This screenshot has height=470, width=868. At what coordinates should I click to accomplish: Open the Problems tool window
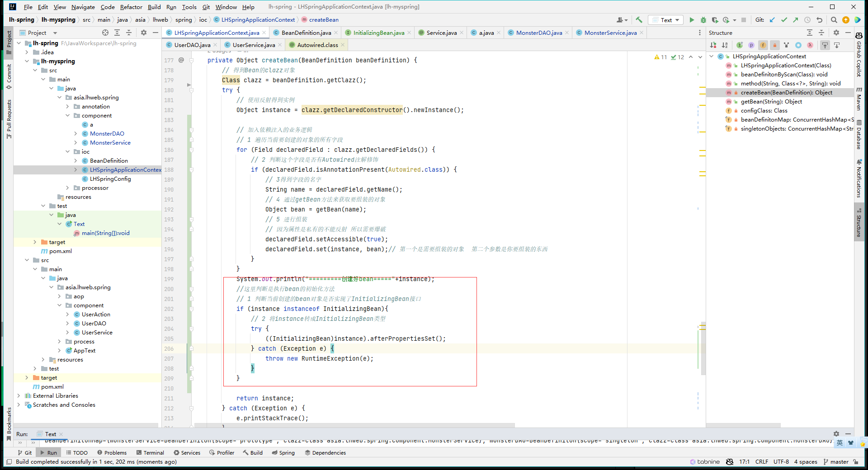(112, 452)
